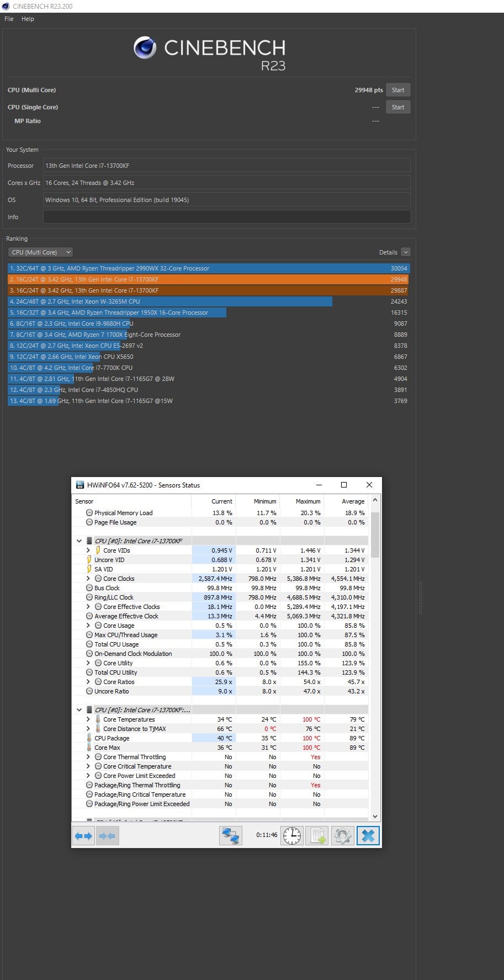504x980 pixels.
Task: Open the network remote monitoring icon in HWiNFO
Action: pos(230,836)
